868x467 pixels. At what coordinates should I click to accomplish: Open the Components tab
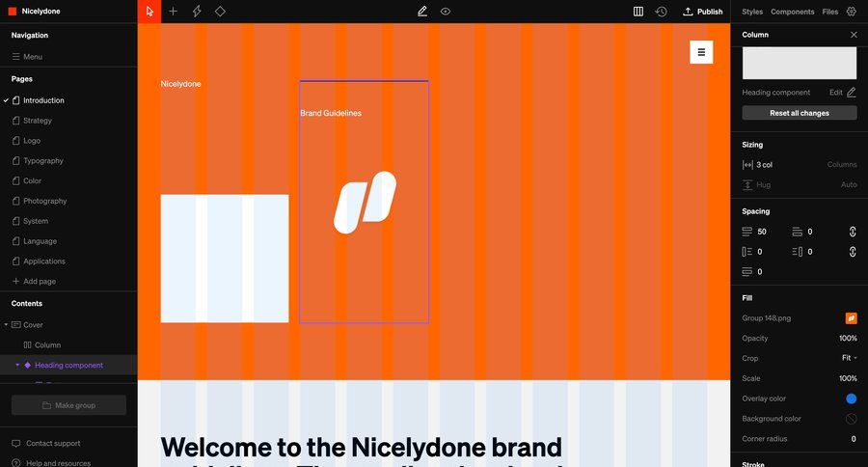(x=792, y=12)
